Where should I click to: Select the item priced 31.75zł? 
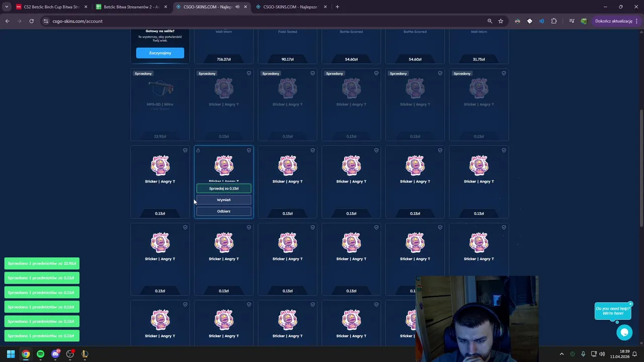(479, 46)
